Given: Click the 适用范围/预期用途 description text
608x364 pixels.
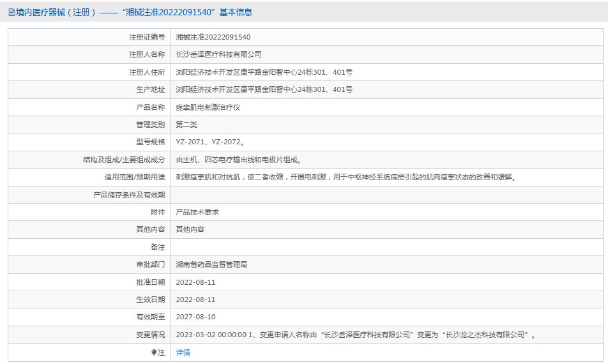Looking at the screenshot, I should 346,177.
